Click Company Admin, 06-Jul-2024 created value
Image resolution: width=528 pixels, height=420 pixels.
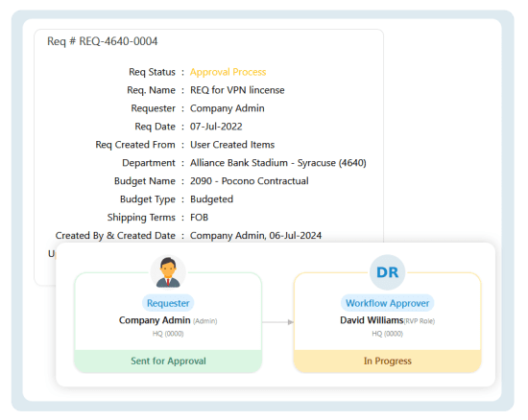[x=256, y=235]
